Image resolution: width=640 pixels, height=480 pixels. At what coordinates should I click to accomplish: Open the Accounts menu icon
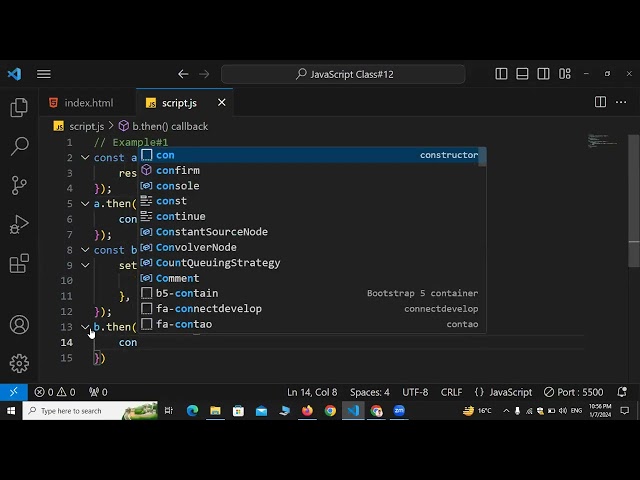point(19,324)
